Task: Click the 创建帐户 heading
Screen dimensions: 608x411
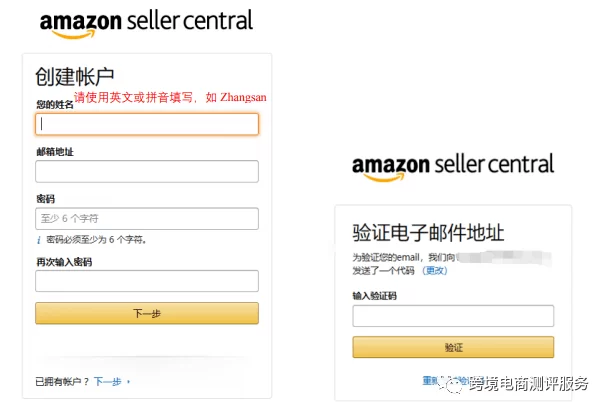Action: 75,76
